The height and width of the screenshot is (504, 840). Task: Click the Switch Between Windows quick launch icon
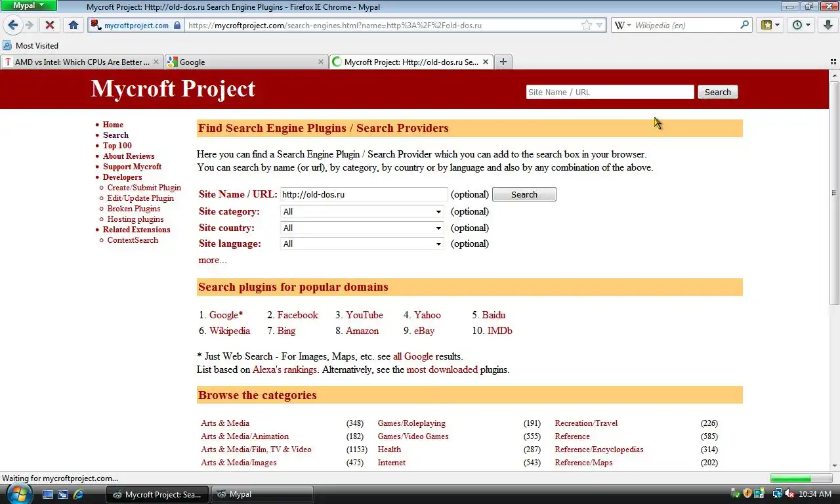tap(63, 494)
